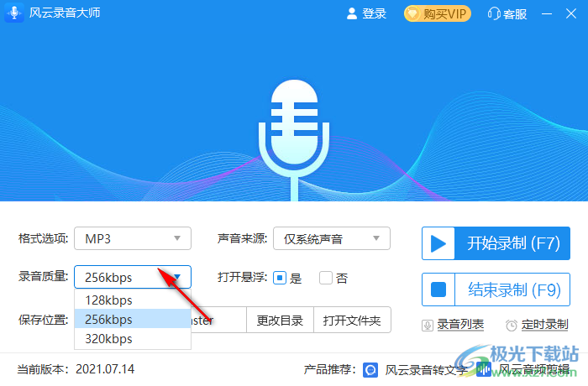Click the 声音来源 label
588x386 pixels.
pos(242,238)
